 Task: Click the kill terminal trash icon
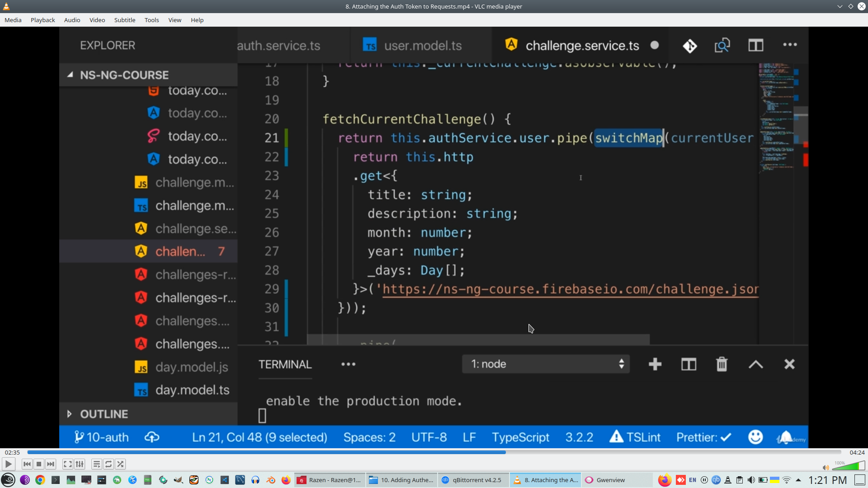coord(722,364)
